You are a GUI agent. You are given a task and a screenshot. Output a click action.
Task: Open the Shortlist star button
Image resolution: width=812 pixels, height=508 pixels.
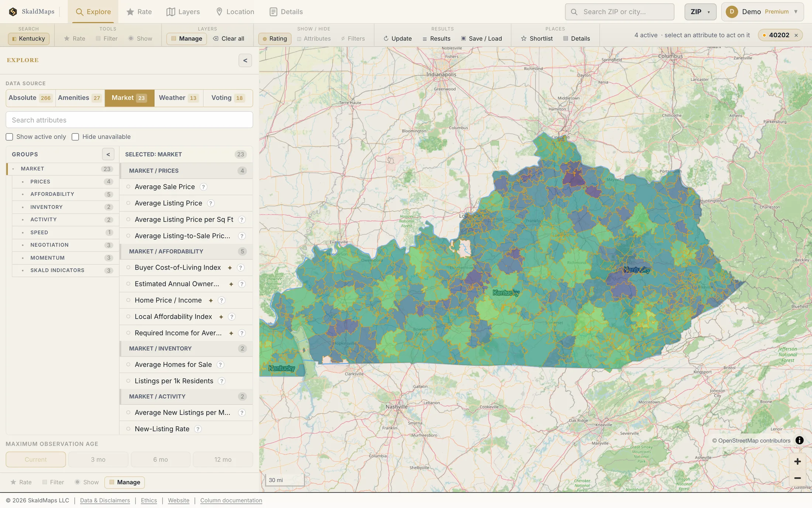pyautogui.click(x=537, y=38)
